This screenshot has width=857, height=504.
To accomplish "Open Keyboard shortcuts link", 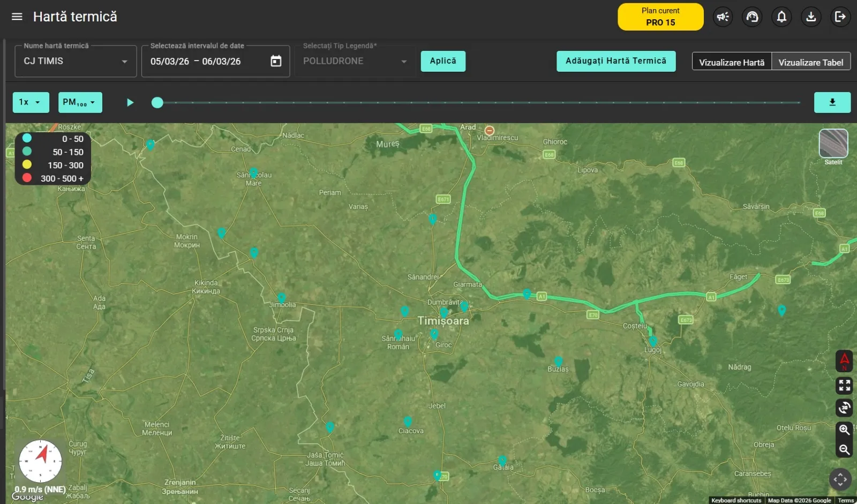I will 736,500.
